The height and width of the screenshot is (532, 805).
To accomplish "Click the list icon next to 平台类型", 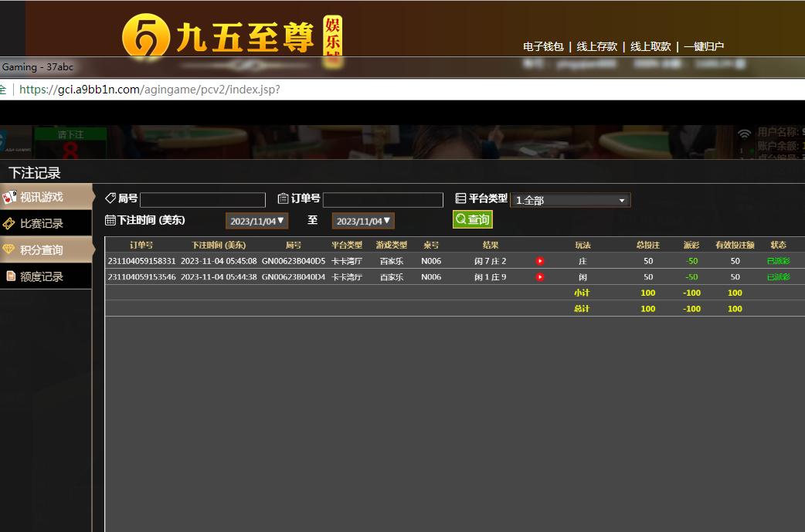I will (460, 198).
